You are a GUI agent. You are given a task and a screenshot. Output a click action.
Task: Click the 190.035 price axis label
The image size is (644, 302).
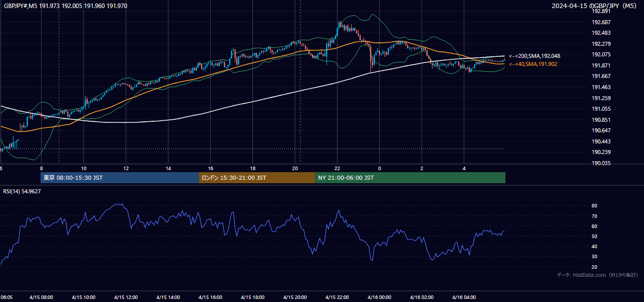pyautogui.click(x=602, y=163)
